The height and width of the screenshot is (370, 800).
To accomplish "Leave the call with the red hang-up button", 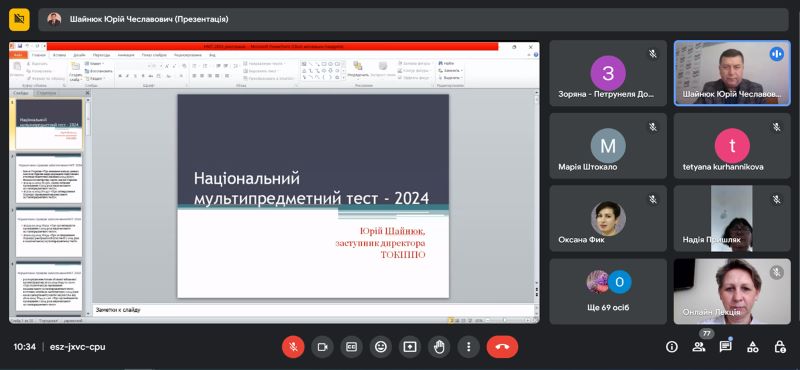I will coord(502,347).
